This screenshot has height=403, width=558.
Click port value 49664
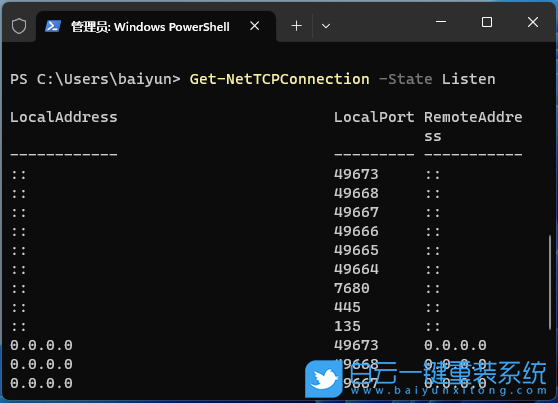tap(356, 269)
